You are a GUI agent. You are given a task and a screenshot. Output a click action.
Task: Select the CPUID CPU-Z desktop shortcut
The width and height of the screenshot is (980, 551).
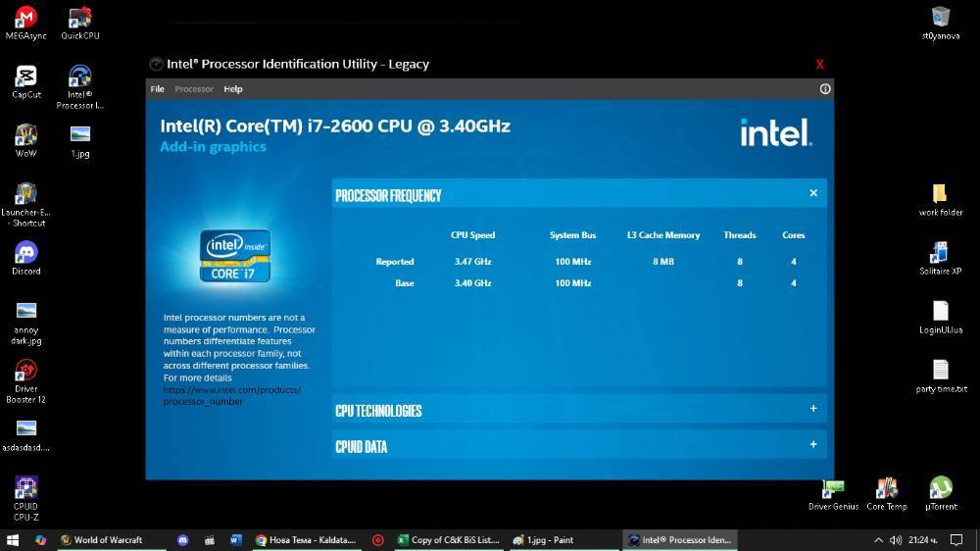point(25,498)
